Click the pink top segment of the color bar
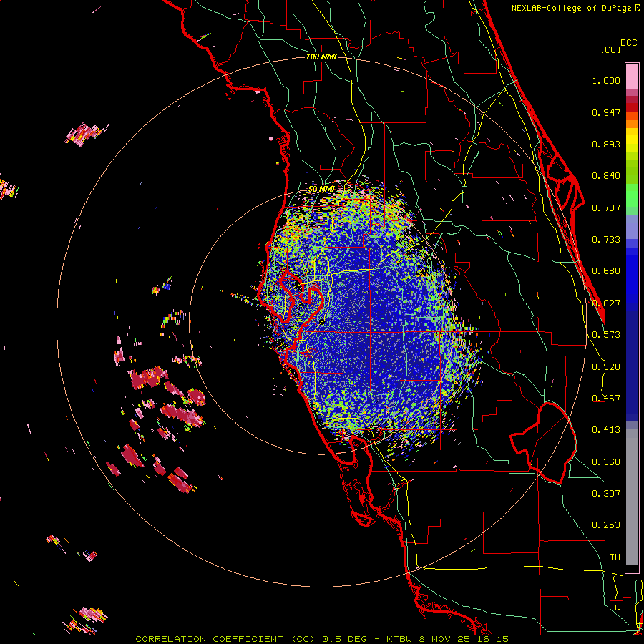This screenshot has height=644, width=644. pos(632,76)
